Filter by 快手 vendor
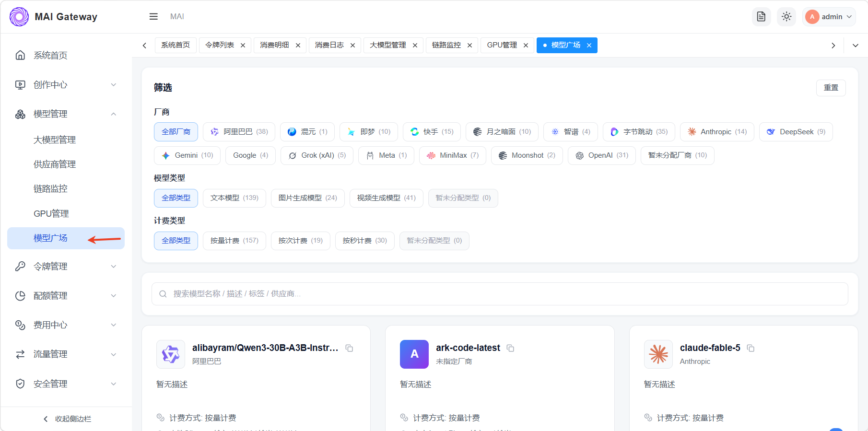Screen dimensions: 868x431 [432, 132]
